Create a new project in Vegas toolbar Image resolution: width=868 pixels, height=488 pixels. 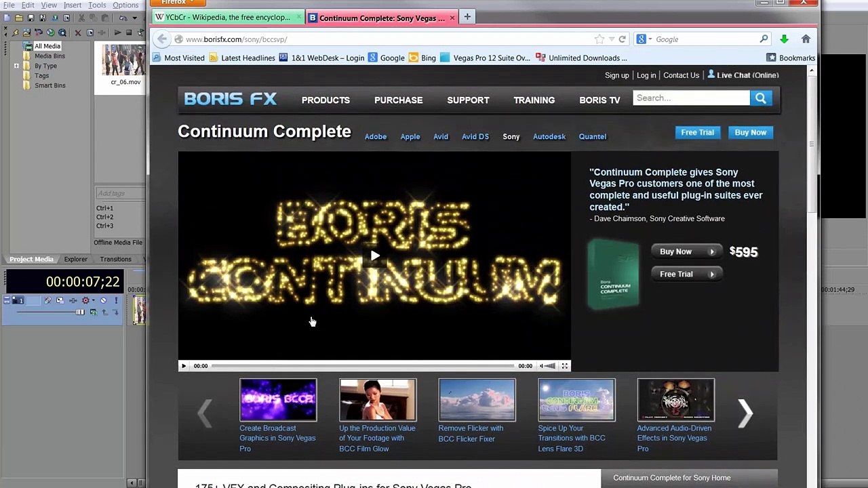pyautogui.click(x=6, y=18)
